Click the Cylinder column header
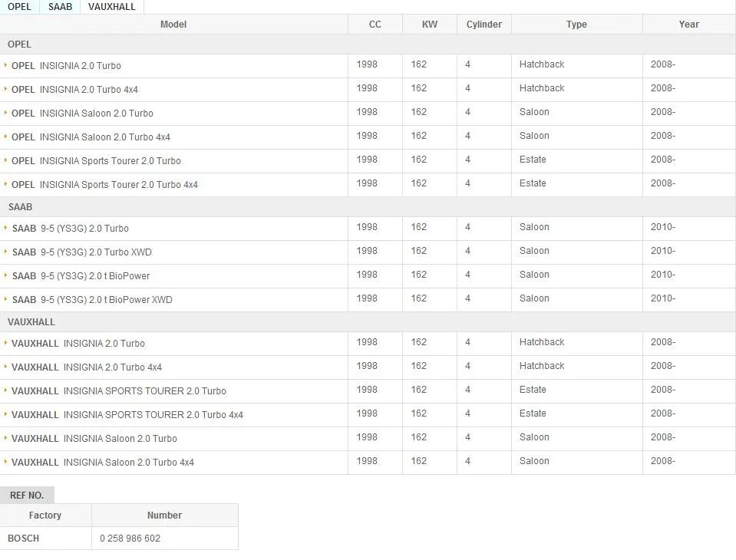The height and width of the screenshot is (560, 736). 484,25
